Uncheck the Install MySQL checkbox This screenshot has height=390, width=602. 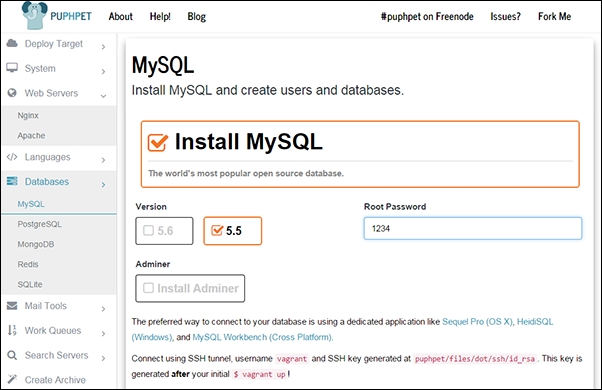pos(157,142)
